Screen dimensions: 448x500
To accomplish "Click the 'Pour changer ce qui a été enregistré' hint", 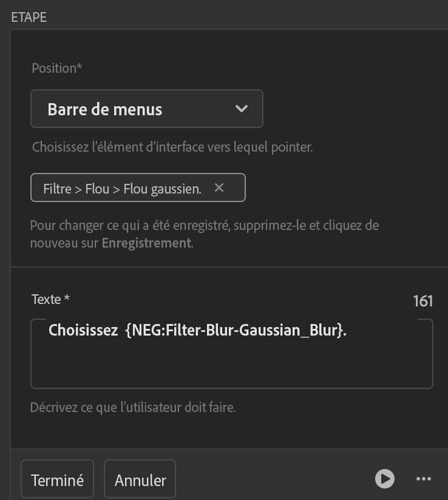I will pyautogui.click(x=204, y=226).
